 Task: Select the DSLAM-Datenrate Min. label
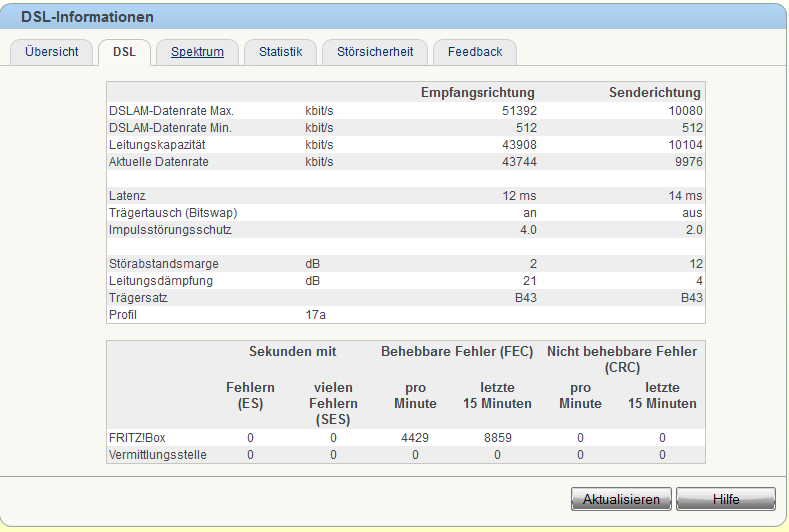(x=170, y=128)
